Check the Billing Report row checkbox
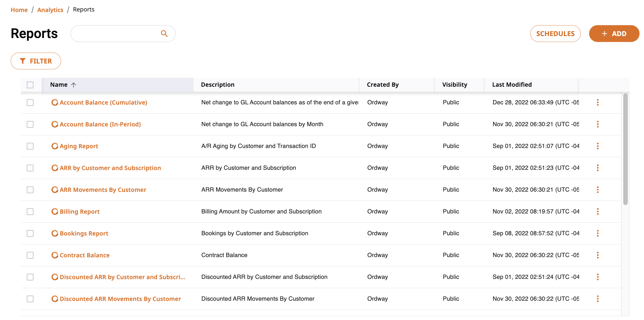This screenshot has width=644, height=320. coord(30,211)
